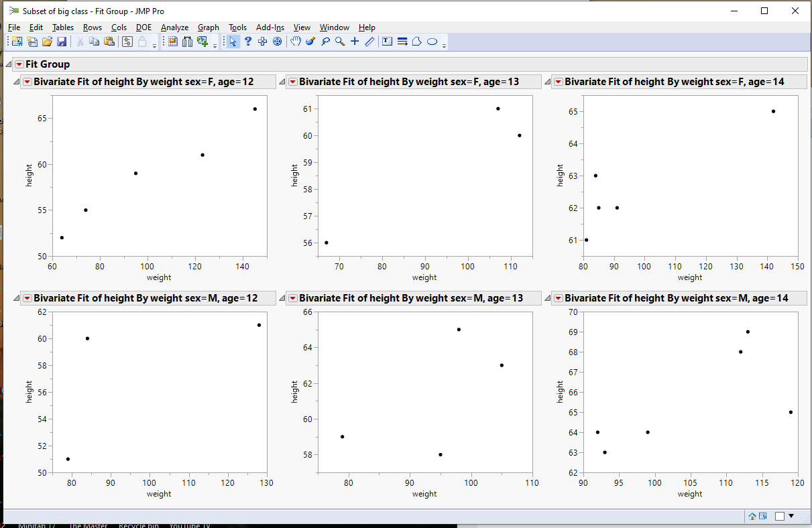
Task: Select the Grabber hand tool
Action: coord(295,41)
